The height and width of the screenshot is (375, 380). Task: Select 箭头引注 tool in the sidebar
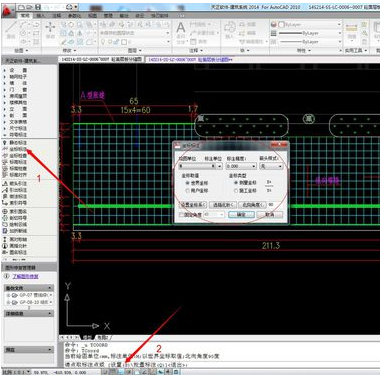[15, 183]
